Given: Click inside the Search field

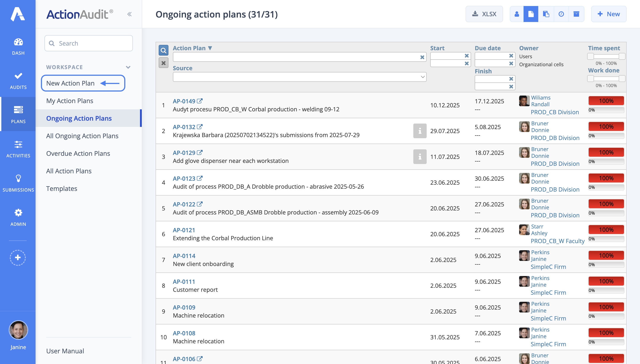Looking at the screenshot, I should coord(88,43).
